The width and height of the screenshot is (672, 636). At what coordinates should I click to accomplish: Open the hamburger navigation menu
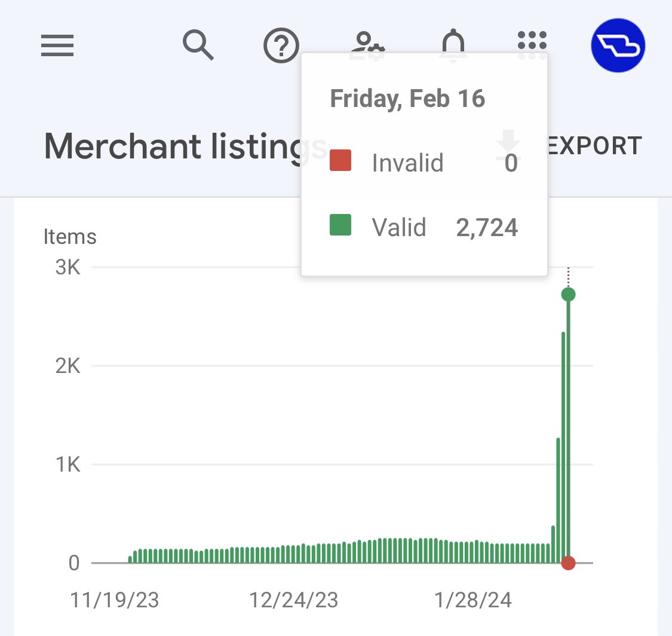click(57, 45)
